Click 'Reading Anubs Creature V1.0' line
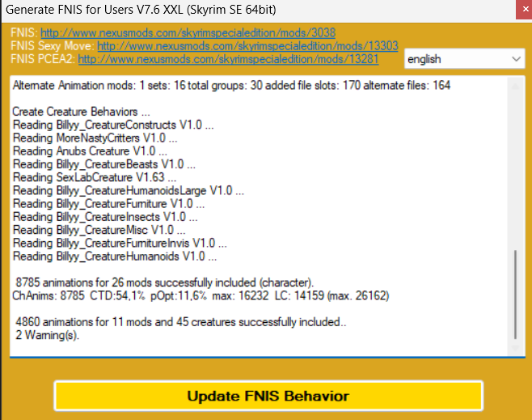532x420 pixels. (x=90, y=151)
